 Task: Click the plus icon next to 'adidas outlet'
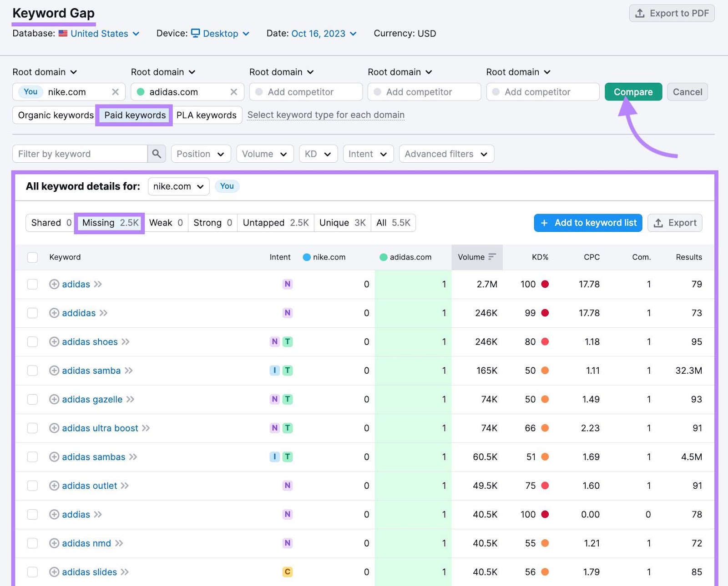54,486
